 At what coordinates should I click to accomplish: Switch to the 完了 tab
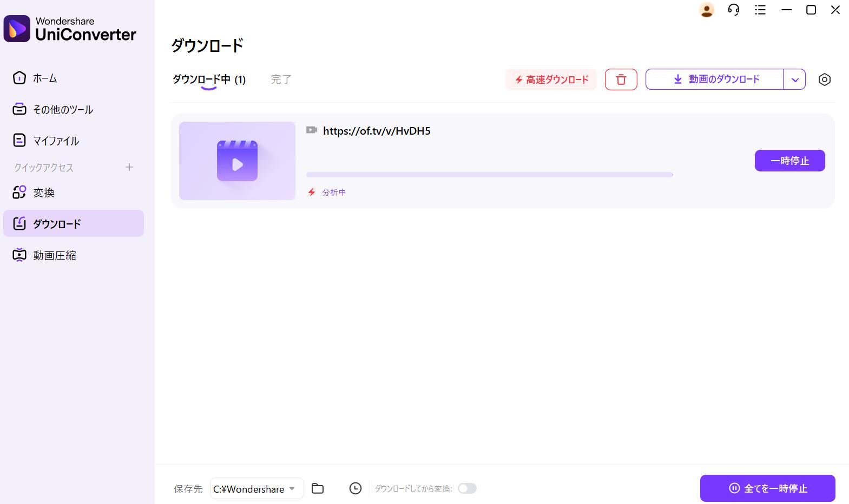281,79
